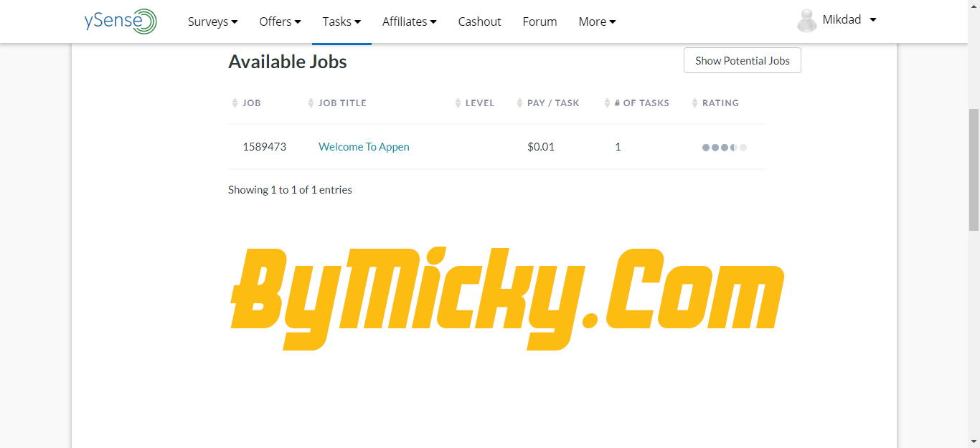980x448 pixels.
Task: Open the Forum page
Action: tap(540, 22)
